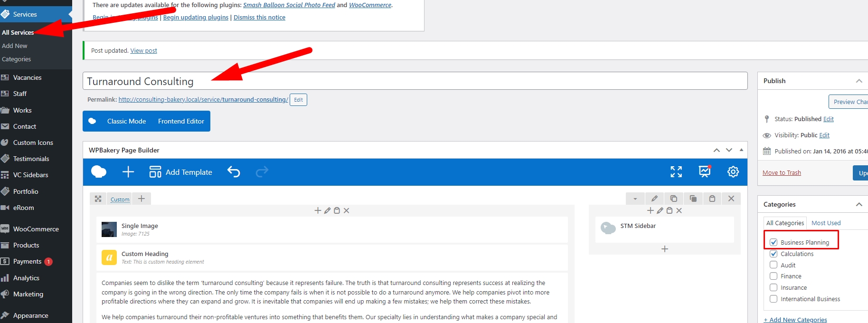Paste into the left column

click(x=337, y=210)
